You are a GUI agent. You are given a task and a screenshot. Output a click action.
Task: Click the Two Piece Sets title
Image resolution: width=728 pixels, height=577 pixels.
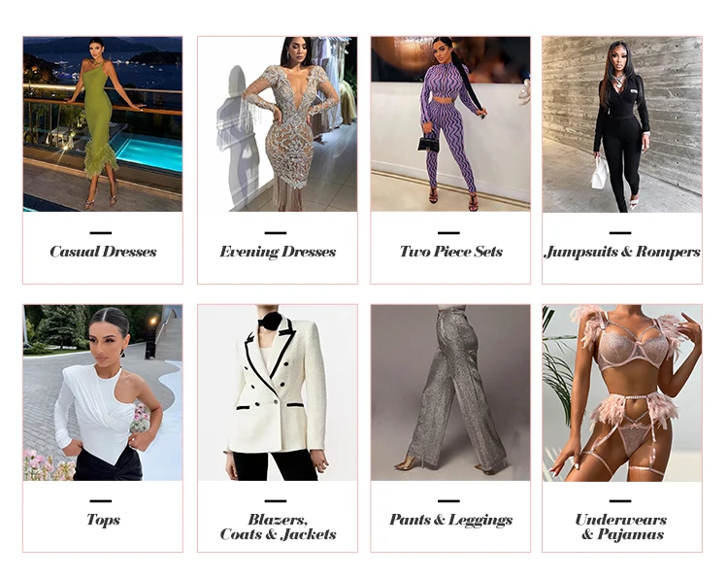point(450,252)
